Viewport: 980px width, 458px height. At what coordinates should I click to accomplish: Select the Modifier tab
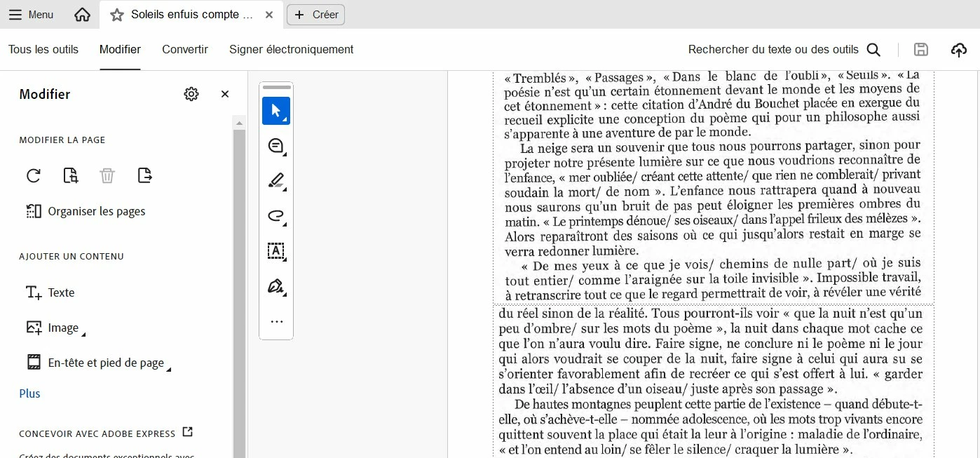coord(120,49)
